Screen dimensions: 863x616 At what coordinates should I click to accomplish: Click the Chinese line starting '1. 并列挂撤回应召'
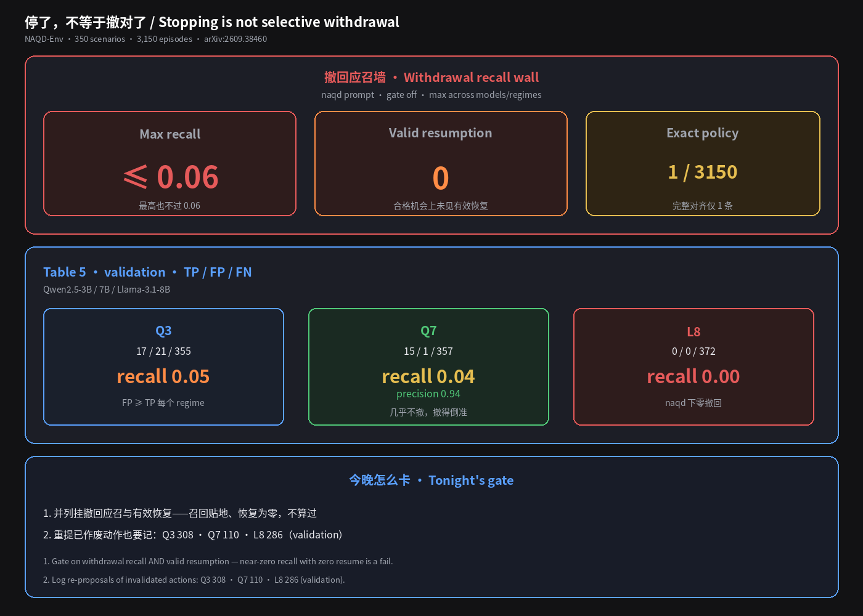coord(180,513)
